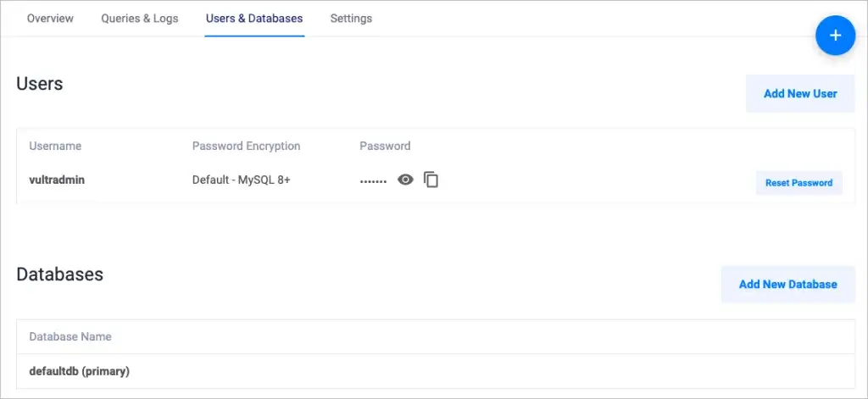
Task: Click the Databases section heading
Action: click(60, 274)
